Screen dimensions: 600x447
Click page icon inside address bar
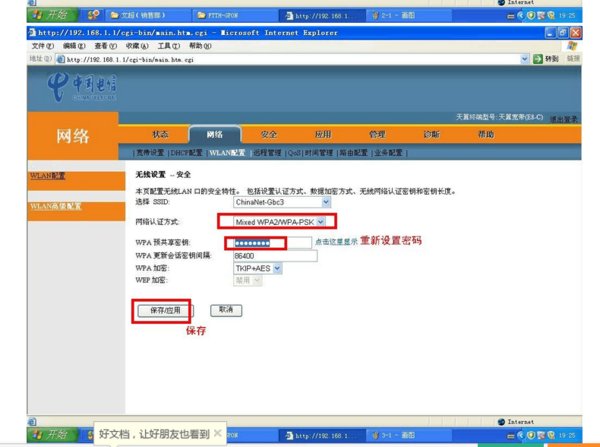[60, 59]
